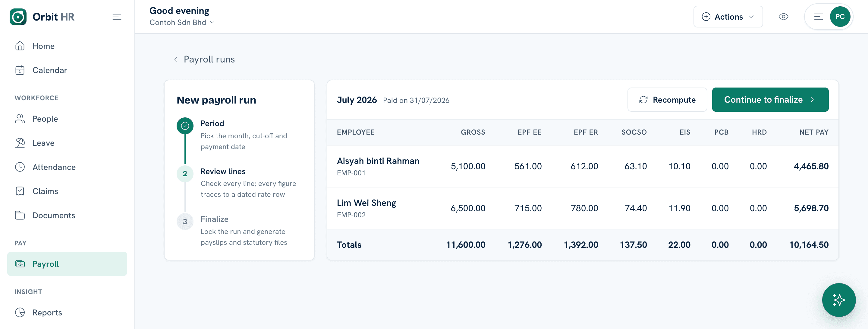Image resolution: width=868 pixels, height=329 pixels.
Task: Select step 2 Review lines circle
Action: 185,174
